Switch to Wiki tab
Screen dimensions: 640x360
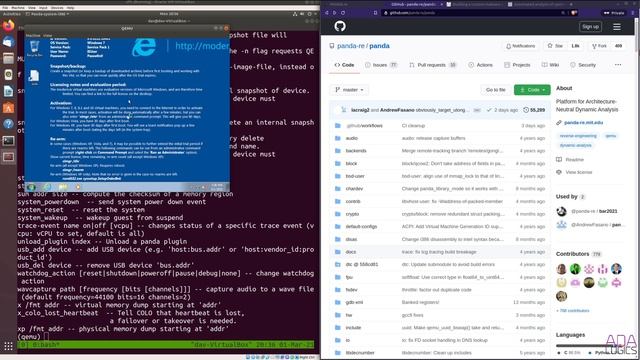pos(550,65)
